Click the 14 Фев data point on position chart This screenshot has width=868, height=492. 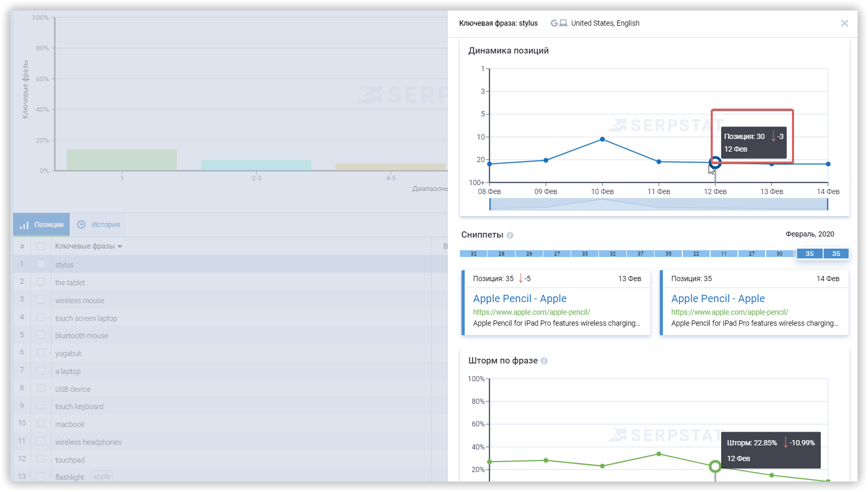[x=828, y=164]
